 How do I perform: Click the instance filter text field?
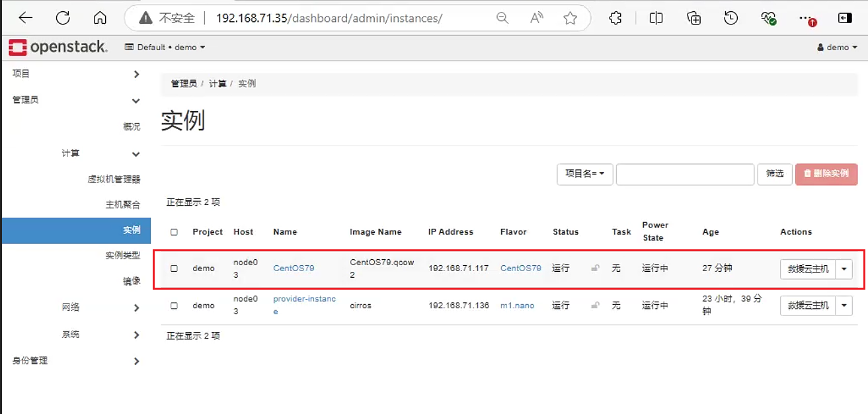point(685,174)
